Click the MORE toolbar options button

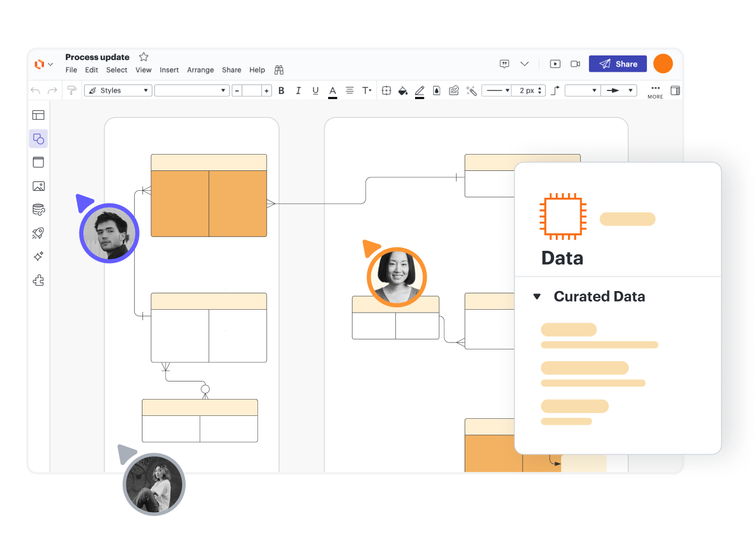[x=655, y=91]
